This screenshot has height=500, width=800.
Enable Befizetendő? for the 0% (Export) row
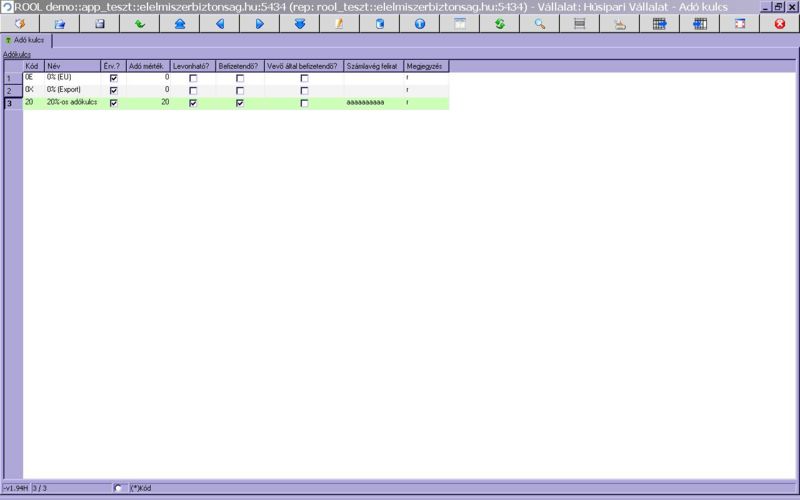click(x=240, y=91)
